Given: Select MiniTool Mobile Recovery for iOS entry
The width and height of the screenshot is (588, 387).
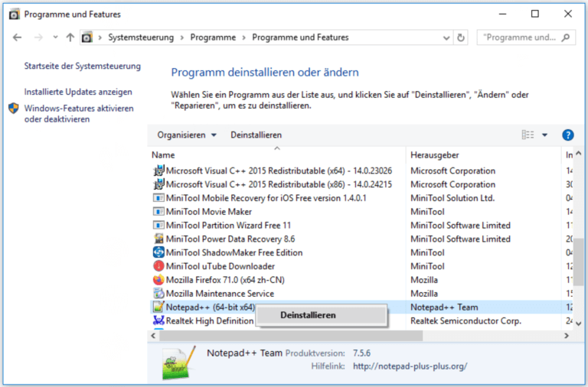Looking at the screenshot, I should pyautogui.click(x=266, y=198).
